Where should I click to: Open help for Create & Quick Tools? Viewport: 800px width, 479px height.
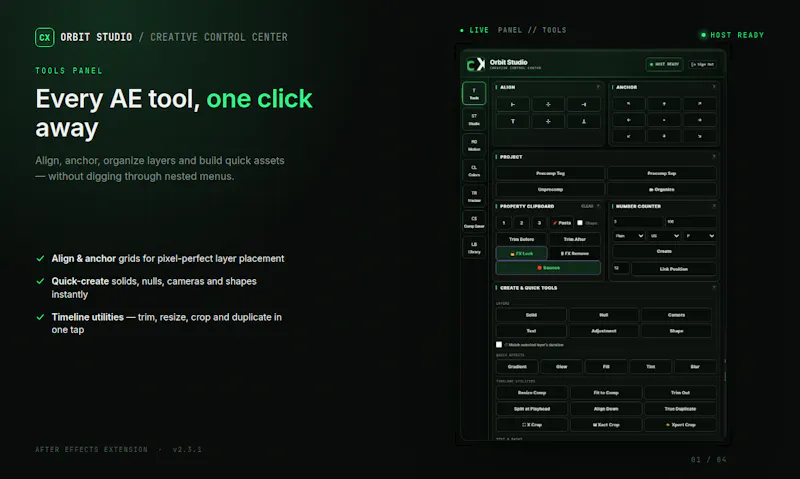[x=714, y=288]
